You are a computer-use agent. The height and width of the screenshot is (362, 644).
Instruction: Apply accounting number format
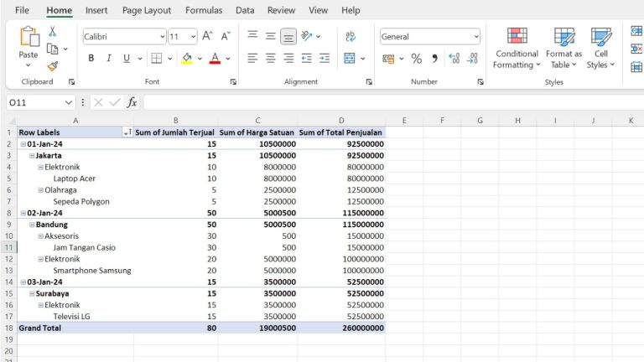[x=388, y=59]
